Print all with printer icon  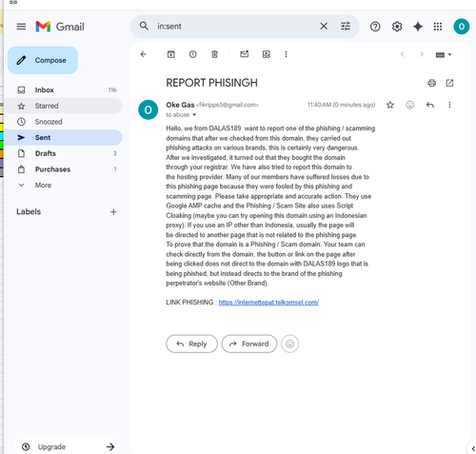431,83
